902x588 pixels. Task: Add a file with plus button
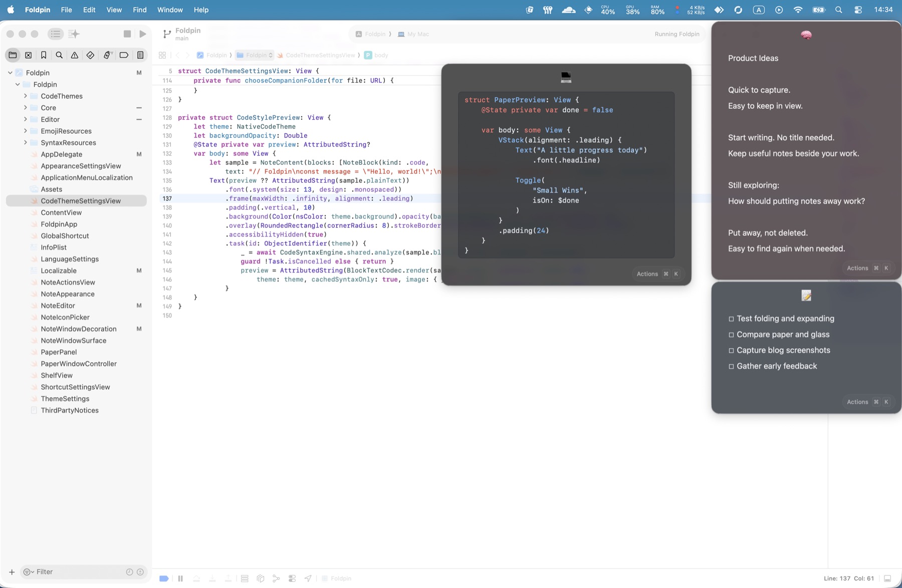(12, 572)
